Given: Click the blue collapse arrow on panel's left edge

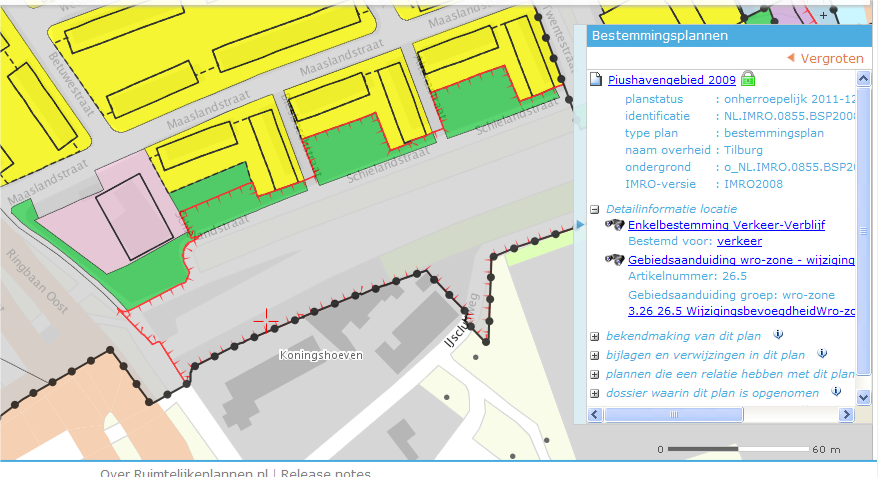Looking at the screenshot, I should click(580, 225).
